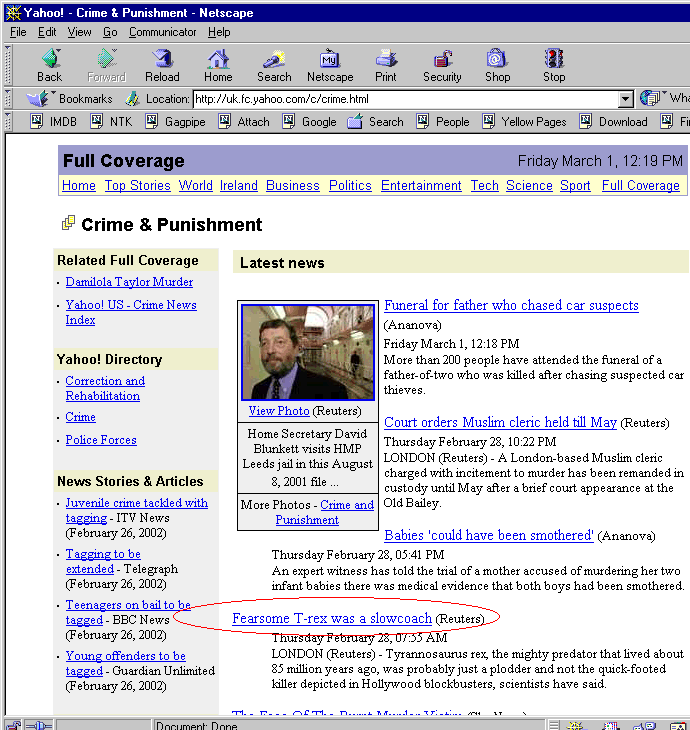Open the Security info button
Screen dimensions: 690x730
[x=442, y=65]
